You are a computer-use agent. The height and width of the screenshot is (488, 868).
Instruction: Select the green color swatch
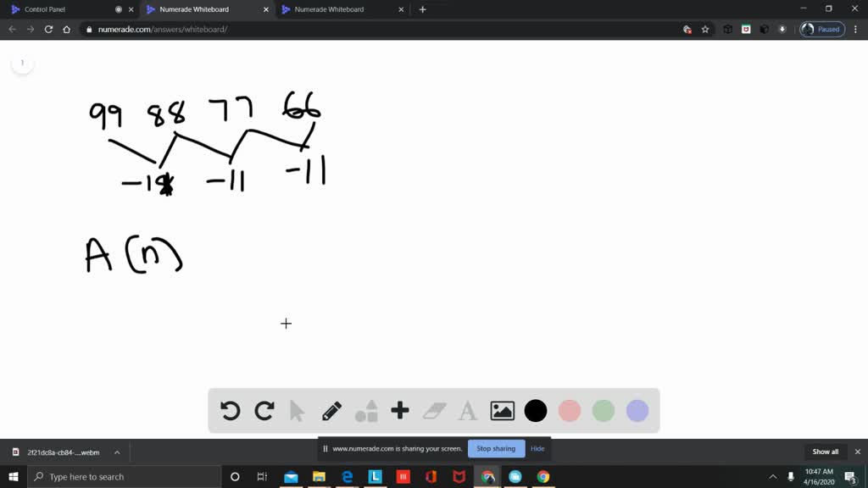603,411
